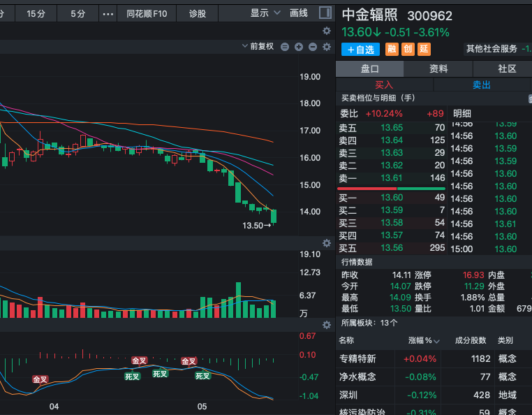532x415 pixels.
Task: Click the 委比 +10.24% value
Action: tap(384, 113)
